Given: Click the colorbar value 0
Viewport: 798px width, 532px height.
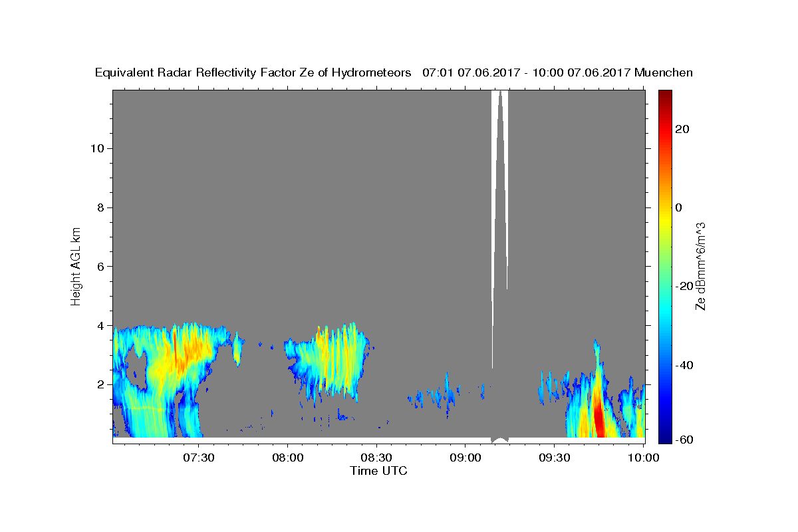Looking at the screenshot, I should tap(679, 207).
